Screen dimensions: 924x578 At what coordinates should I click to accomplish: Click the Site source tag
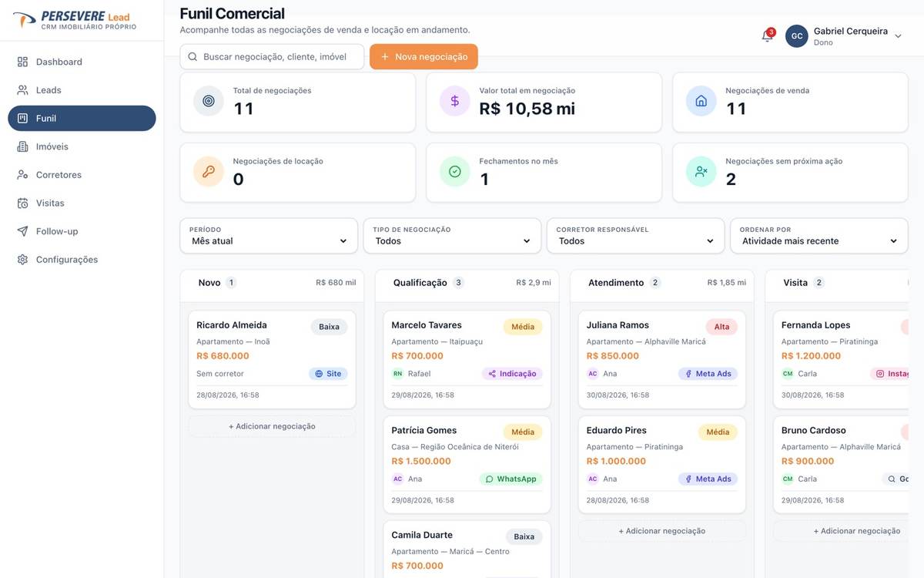point(328,374)
